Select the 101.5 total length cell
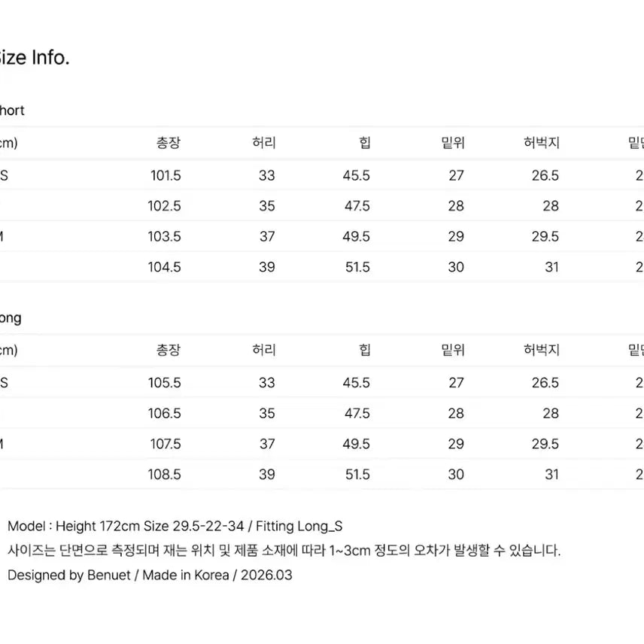The image size is (644, 644). [x=166, y=175]
